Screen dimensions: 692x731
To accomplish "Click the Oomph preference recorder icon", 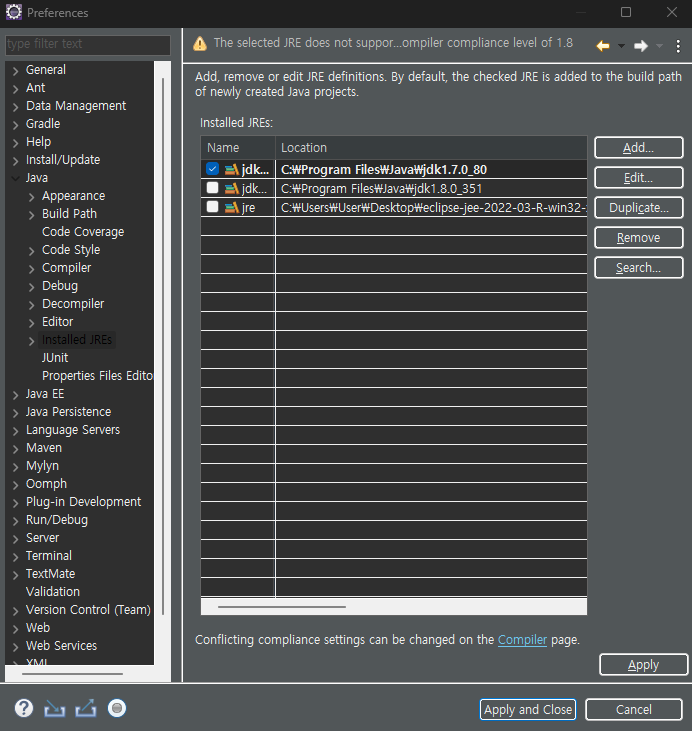I will point(117,708).
